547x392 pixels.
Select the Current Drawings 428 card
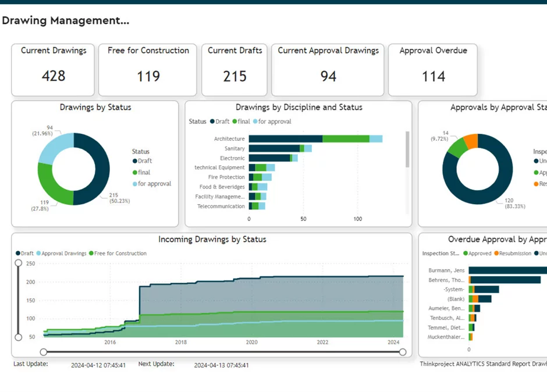(x=52, y=69)
